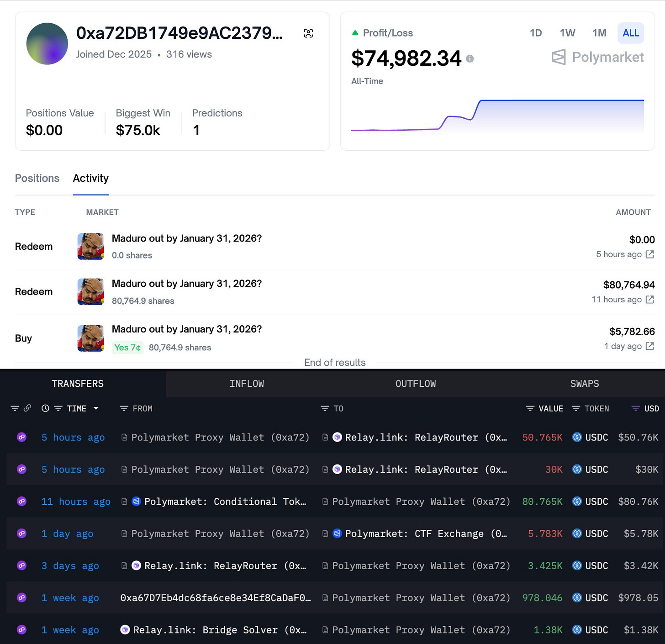Click chain icon on 50.765K transfer row

click(21, 437)
